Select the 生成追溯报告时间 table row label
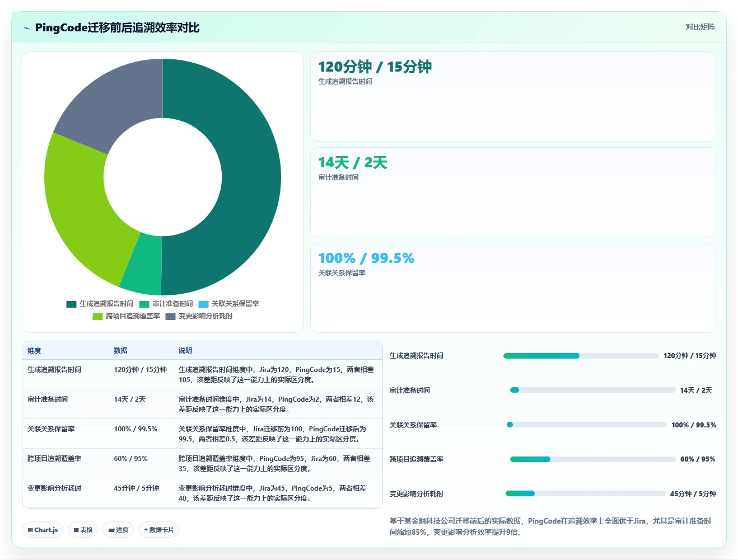 pyautogui.click(x=54, y=370)
